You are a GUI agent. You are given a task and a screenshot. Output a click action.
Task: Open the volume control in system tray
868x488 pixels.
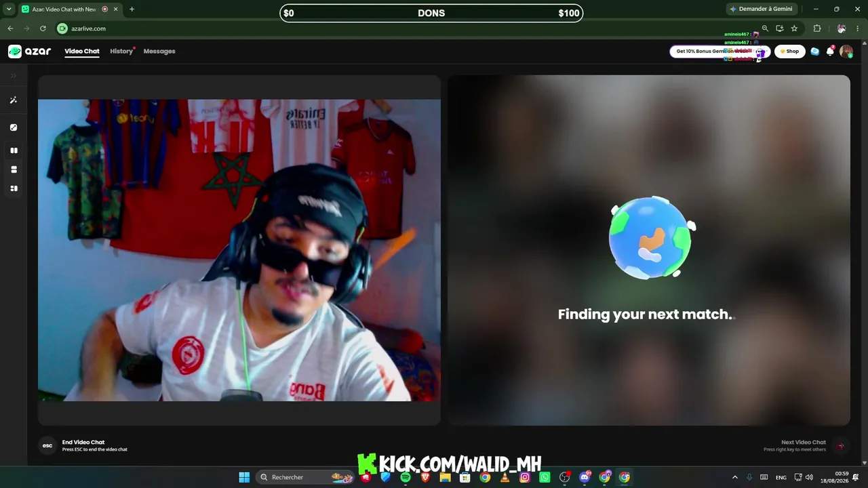(809, 477)
